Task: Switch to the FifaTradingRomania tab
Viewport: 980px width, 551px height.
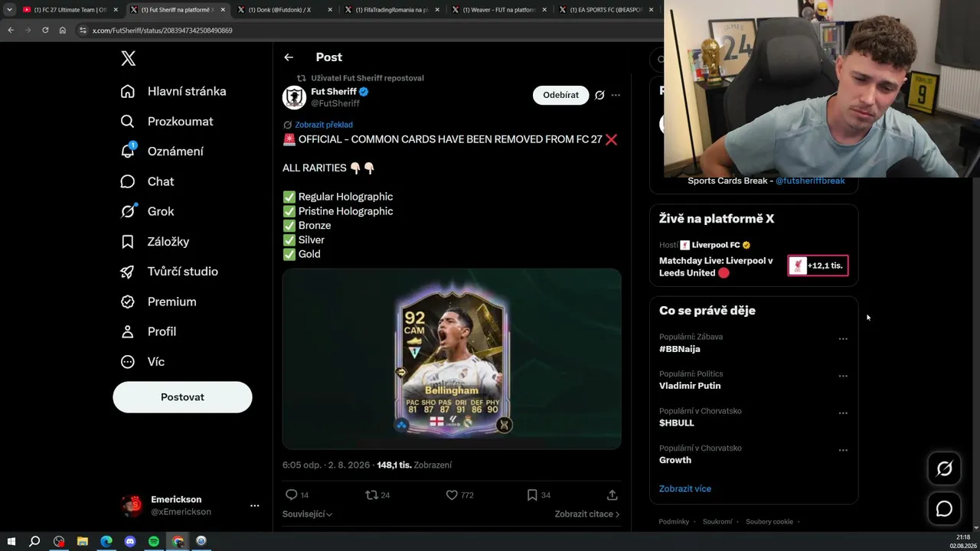Action: coord(391,10)
